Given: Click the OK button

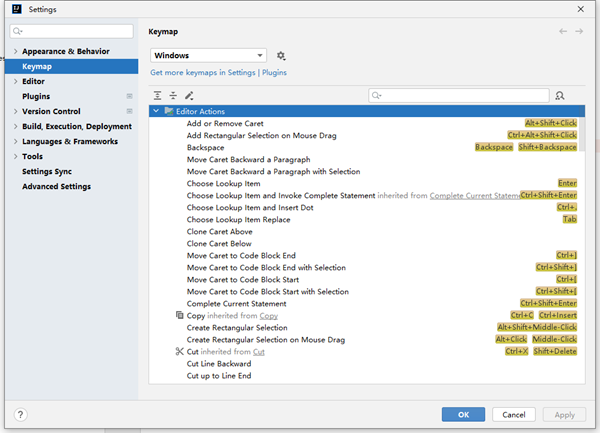Looking at the screenshot, I should click(x=463, y=415).
